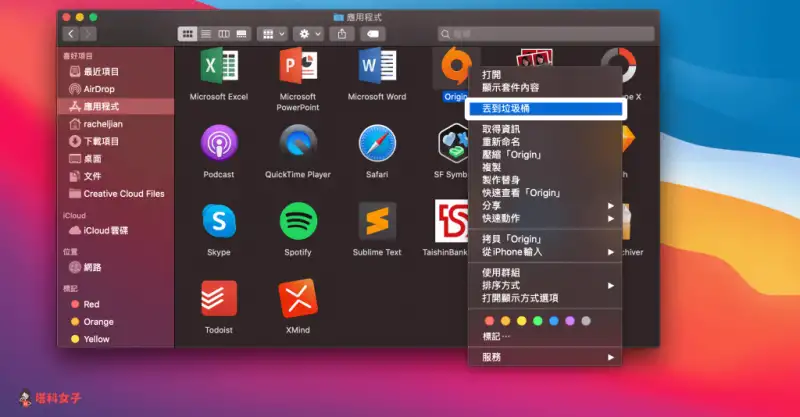Select the Sublime Text icon
Screen dimensions: 800x417
(x=377, y=221)
